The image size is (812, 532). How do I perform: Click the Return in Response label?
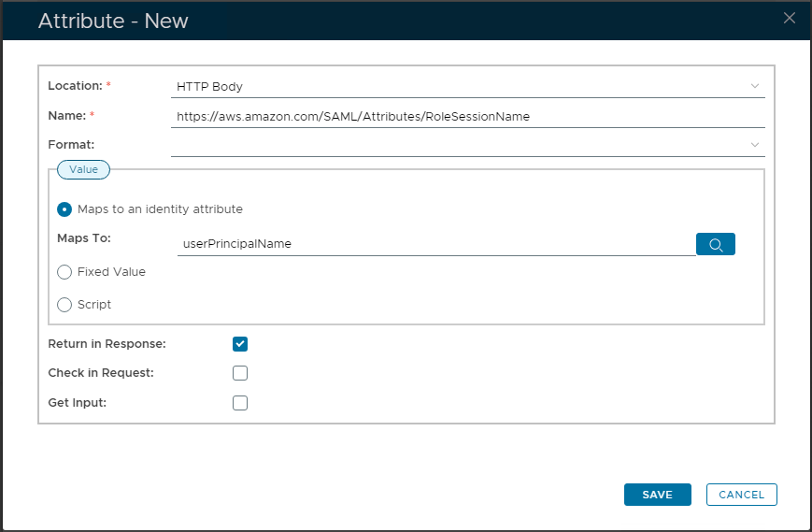[x=107, y=344]
